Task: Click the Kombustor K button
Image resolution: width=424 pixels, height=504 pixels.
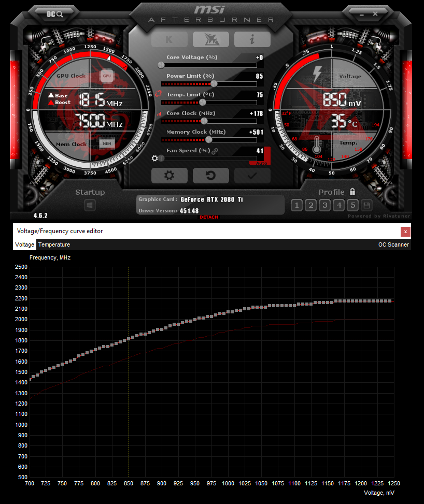Action: point(169,39)
